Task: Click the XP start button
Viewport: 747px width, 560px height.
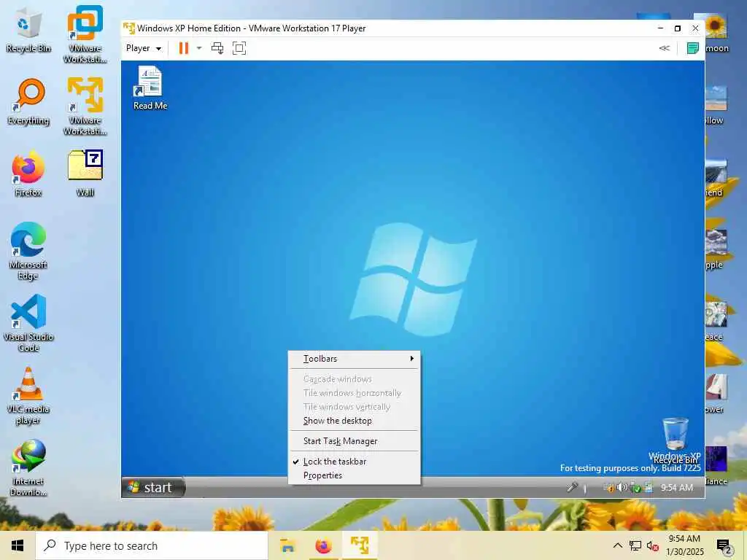Action: click(x=153, y=487)
